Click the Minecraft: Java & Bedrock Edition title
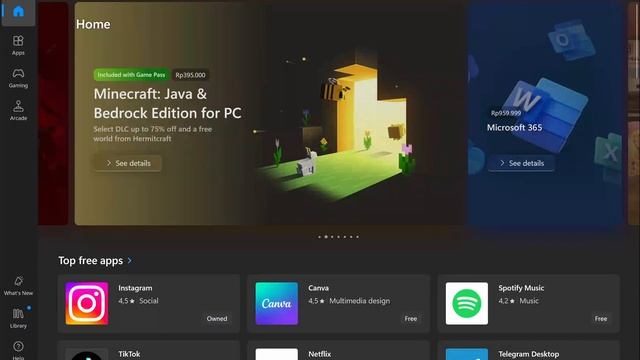 click(x=167, y=103)
